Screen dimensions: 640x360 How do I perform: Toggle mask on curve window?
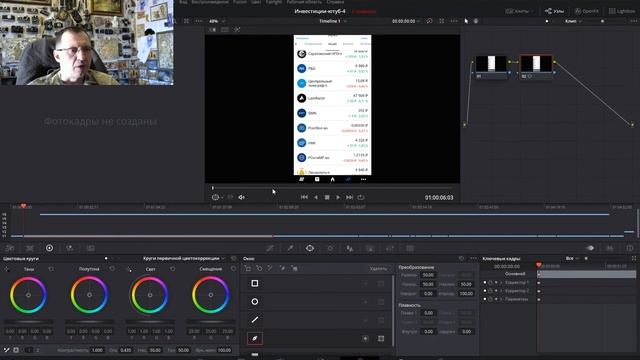381,338
